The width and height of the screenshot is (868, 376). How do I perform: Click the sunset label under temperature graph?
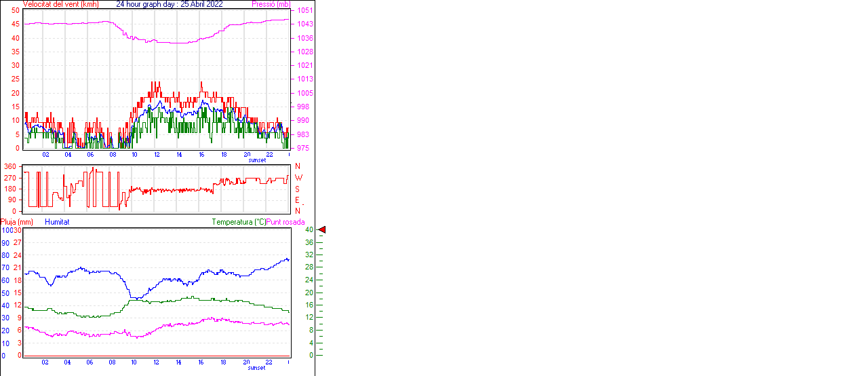tap(257, 368)
